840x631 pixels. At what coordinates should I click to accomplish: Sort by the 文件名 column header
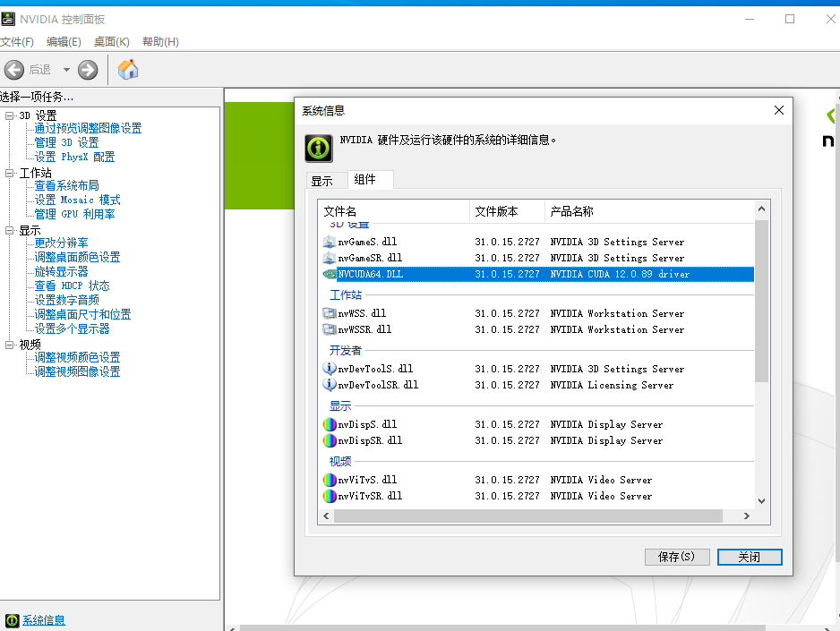[394, 211]
